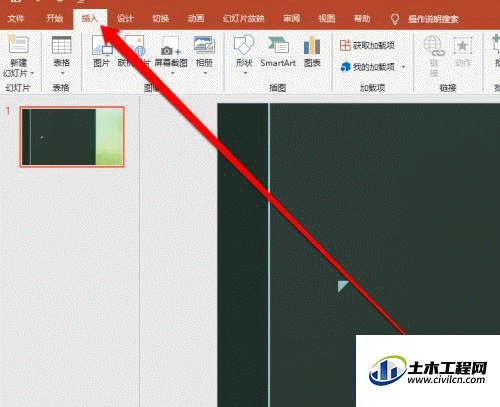Expand the 屏幕截图 dropdown arrow
Viewport: 500px width, 407px height.
(x=173, y=73)
